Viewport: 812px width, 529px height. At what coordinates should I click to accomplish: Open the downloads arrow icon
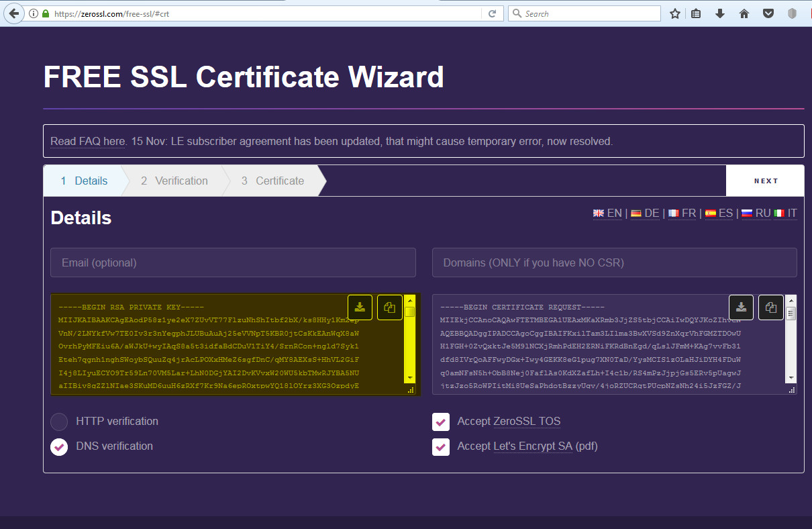(720, 13)
